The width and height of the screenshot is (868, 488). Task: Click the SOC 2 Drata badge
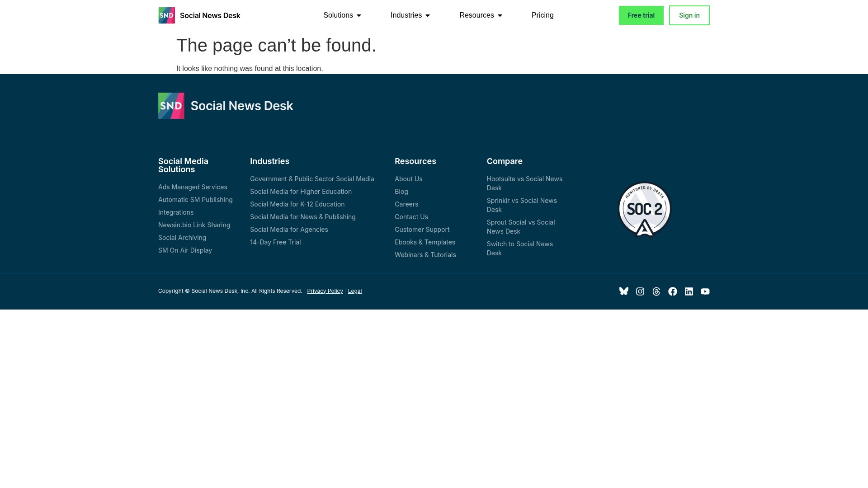click(645, 210)
